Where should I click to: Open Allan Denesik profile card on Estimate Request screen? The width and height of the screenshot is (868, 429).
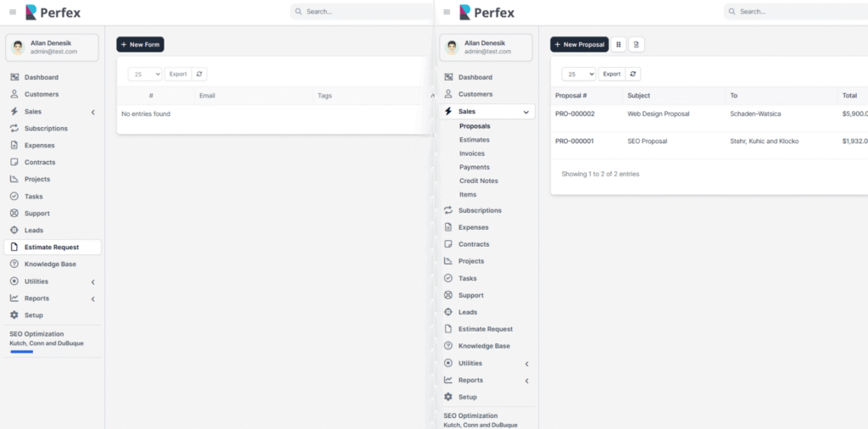(52, 47)
